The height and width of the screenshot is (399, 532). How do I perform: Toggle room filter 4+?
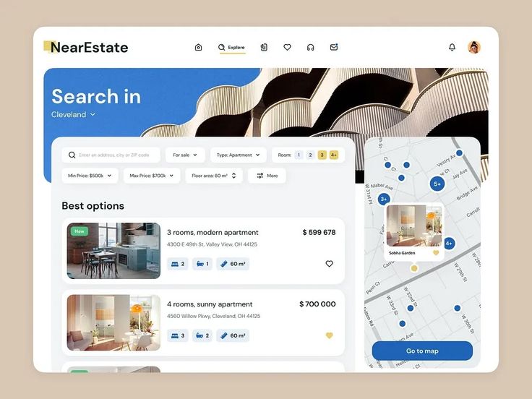point(334,155)
